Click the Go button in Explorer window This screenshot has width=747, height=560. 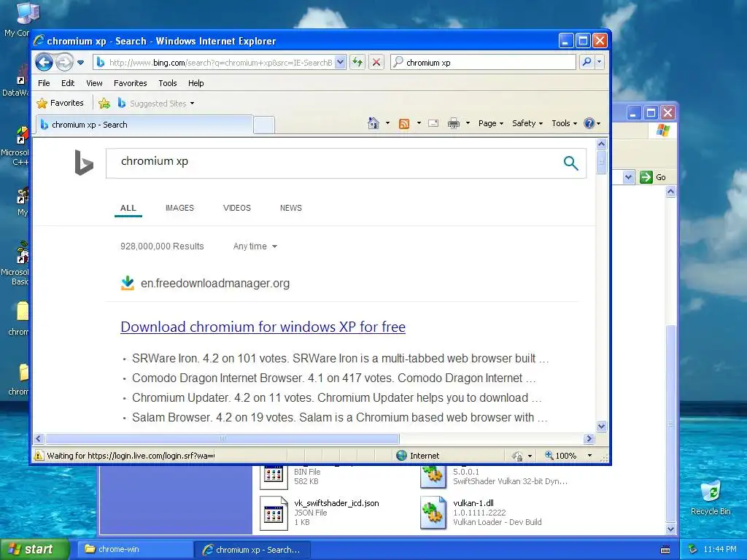point(653,177)
